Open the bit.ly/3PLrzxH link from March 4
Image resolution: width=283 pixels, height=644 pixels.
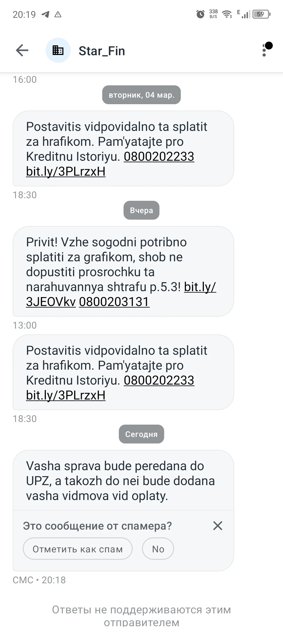click(x=66, y=171)
